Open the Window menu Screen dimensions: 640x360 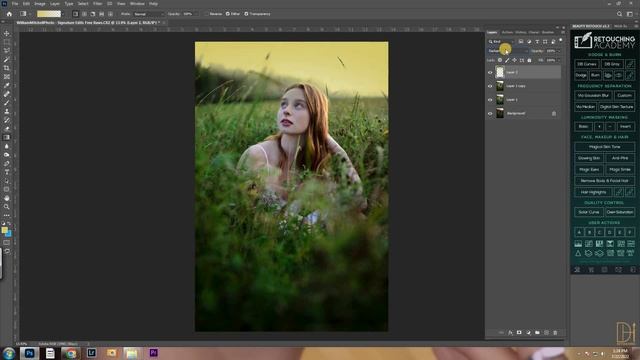(x=137, y=4)
